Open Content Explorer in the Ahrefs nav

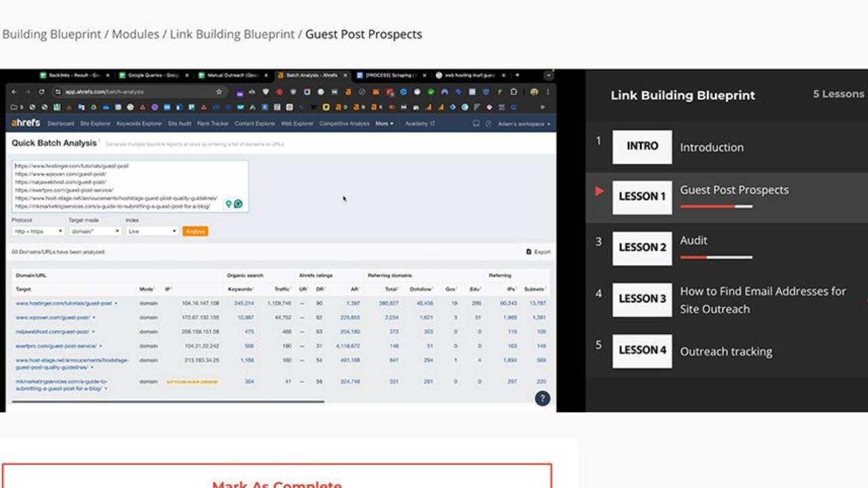[255, 124]
